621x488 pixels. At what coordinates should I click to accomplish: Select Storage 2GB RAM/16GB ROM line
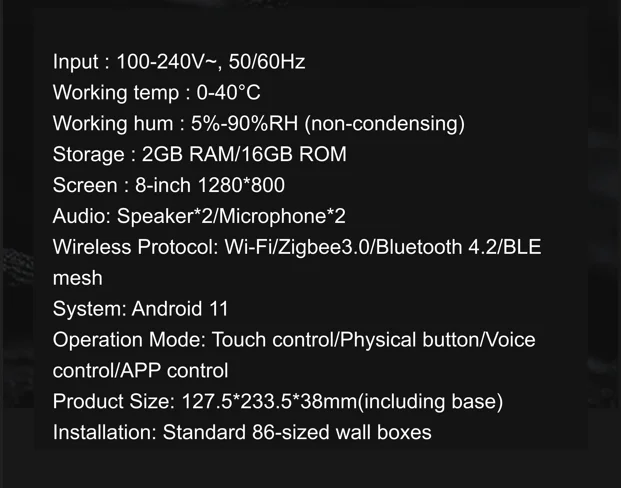(200, 154)
